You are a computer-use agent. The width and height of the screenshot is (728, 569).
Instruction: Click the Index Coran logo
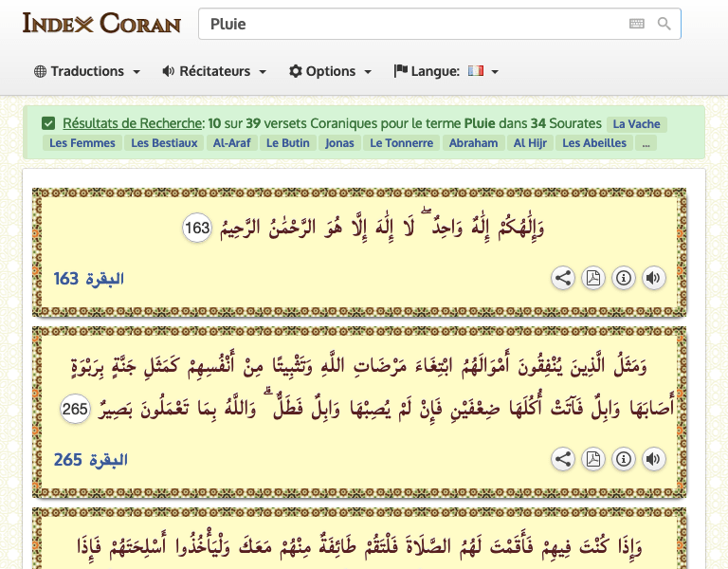101,24
